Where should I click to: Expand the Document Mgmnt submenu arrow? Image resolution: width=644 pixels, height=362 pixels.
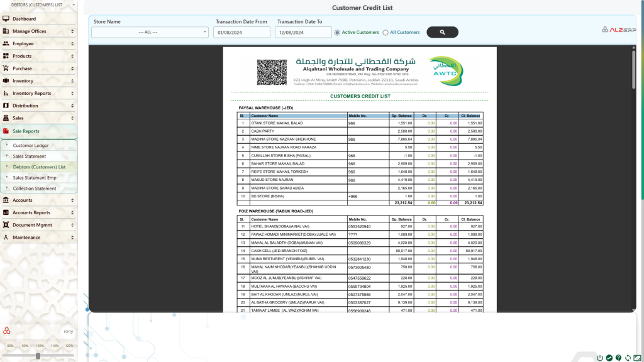[72, 225]
